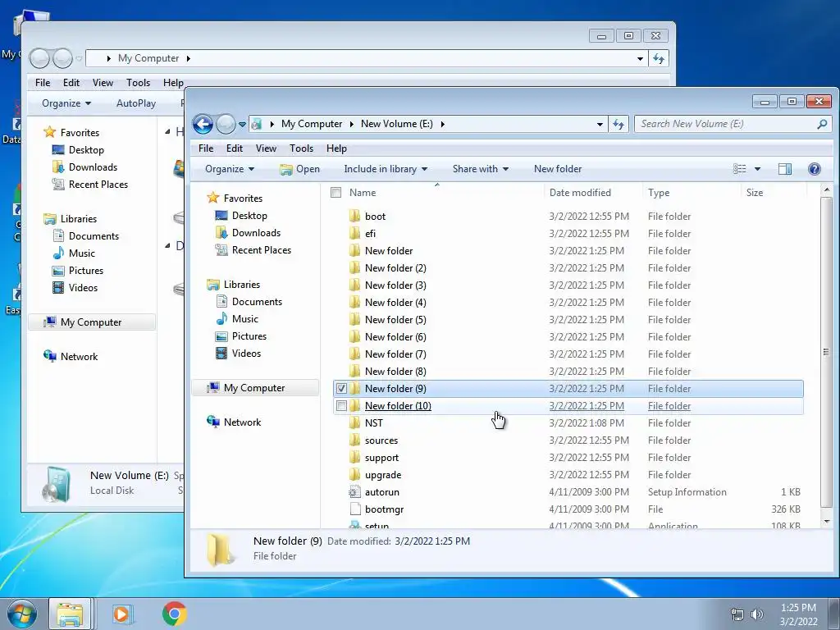Sort by the Date modified column header
The width and height of the screenshot is (840, 630).
click(x=580, y=193)
